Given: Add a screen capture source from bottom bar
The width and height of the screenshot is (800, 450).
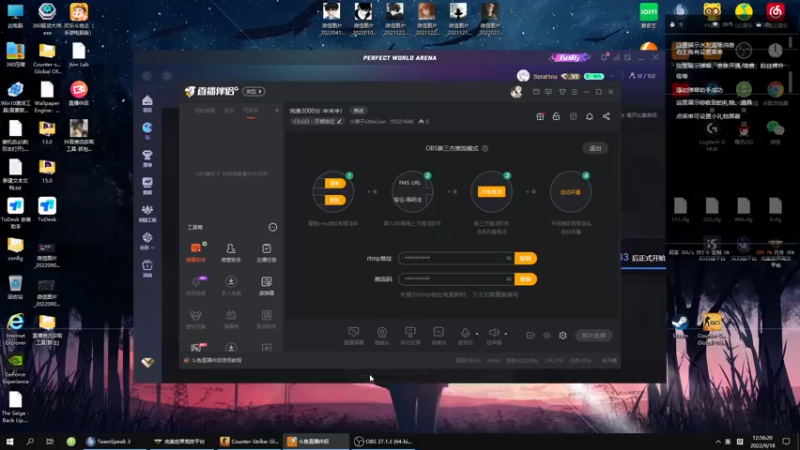Looking at the screenshot, I should pyautogui.click(x=354, y=336).
